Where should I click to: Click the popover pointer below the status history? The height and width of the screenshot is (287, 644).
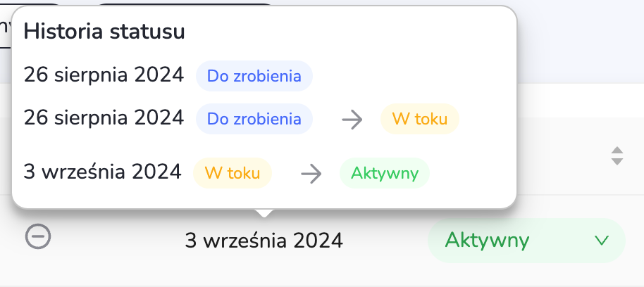pos(264,212)
